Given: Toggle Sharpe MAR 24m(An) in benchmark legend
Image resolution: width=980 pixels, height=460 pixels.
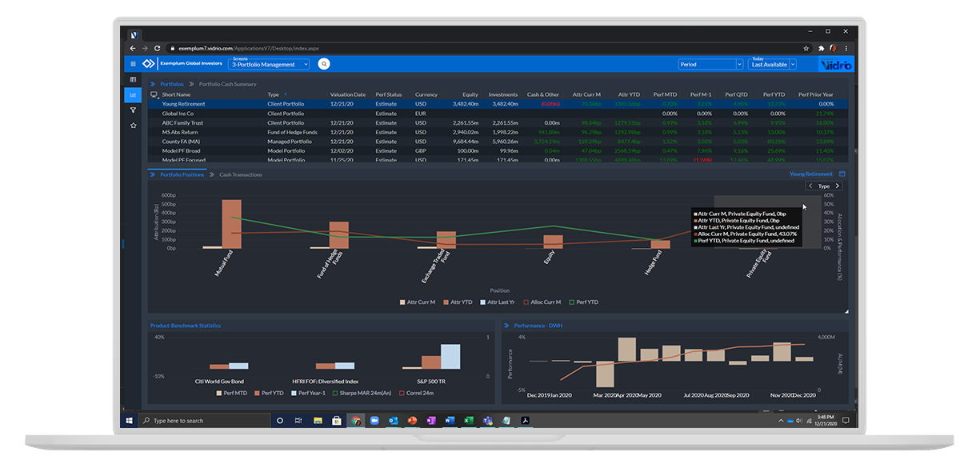Looking at the screenshot, I should pos(360,393).
